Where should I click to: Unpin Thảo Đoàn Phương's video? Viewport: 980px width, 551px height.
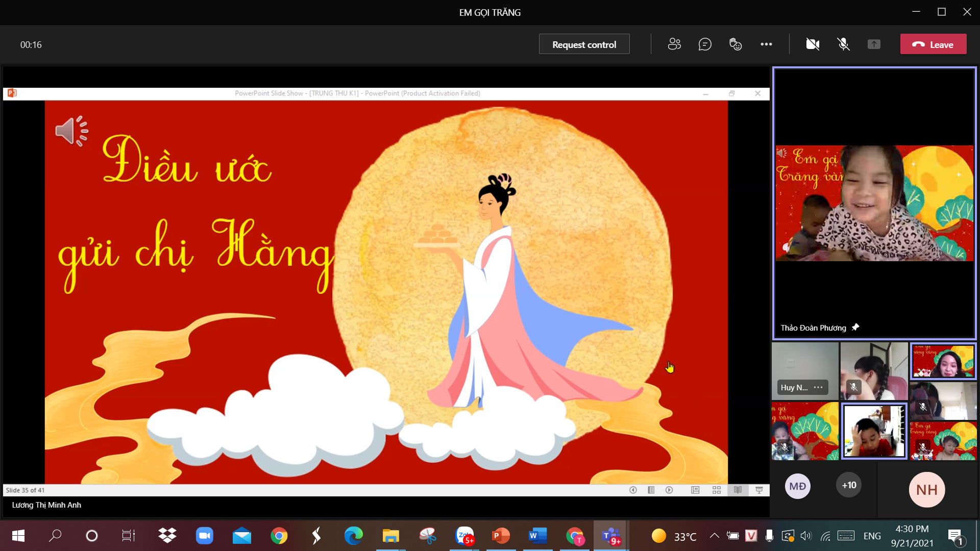855,328
